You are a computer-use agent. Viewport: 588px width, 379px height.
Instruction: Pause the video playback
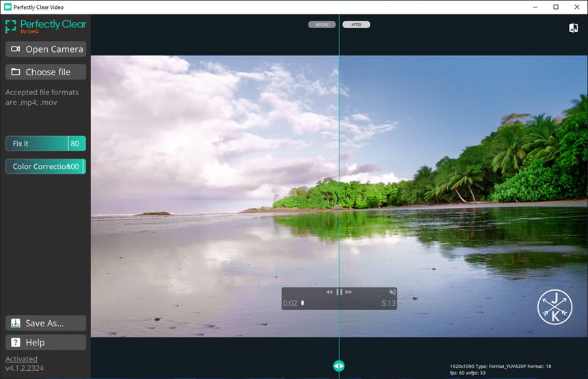click(339, 292)
